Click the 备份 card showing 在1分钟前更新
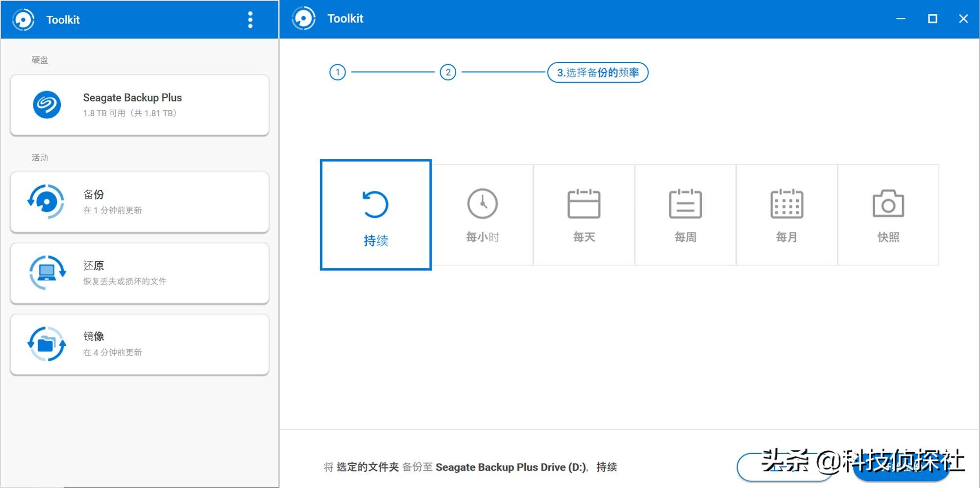Image resolution: width=980 pixels, height=488 pixels. [140, 202]
